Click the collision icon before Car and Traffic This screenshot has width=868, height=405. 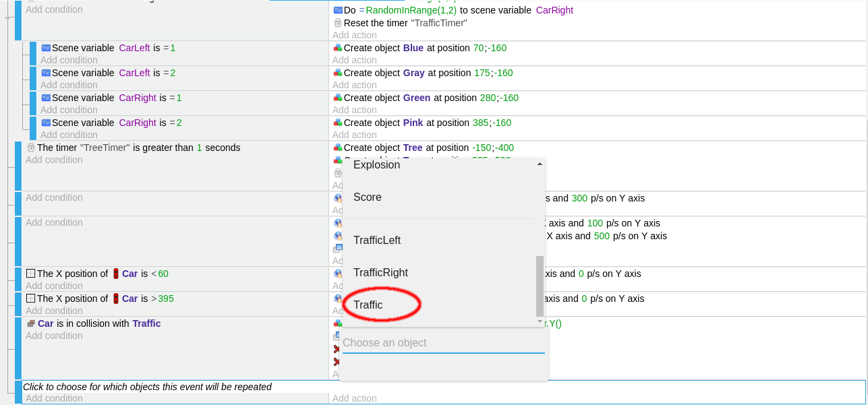click(x=30, y=323)
